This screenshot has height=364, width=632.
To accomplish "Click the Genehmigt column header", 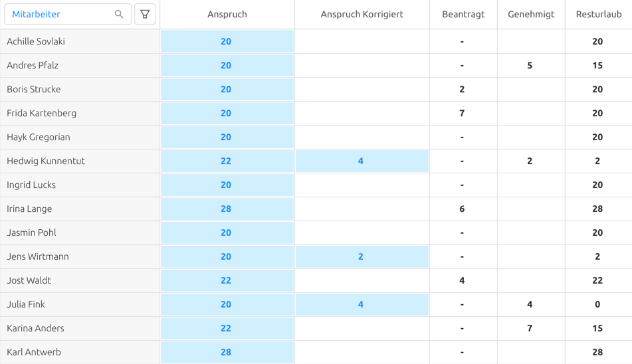I will tap(531, 14).
